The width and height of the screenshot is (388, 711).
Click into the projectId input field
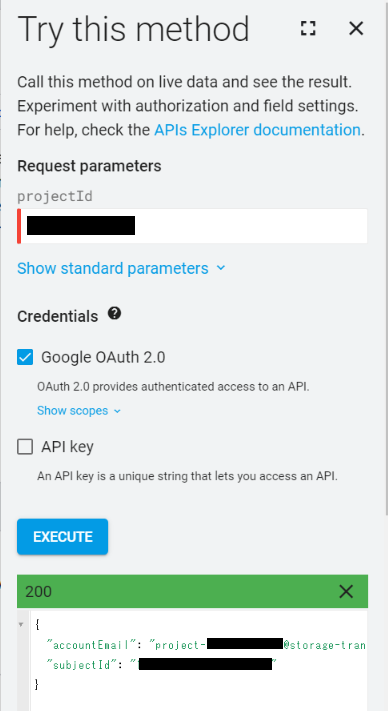click(192, 226)
